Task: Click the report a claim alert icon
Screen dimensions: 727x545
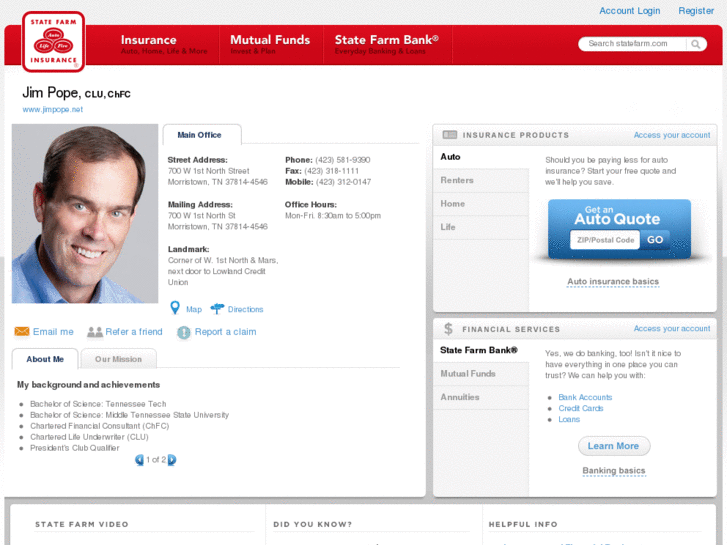Action: point(184,332)
